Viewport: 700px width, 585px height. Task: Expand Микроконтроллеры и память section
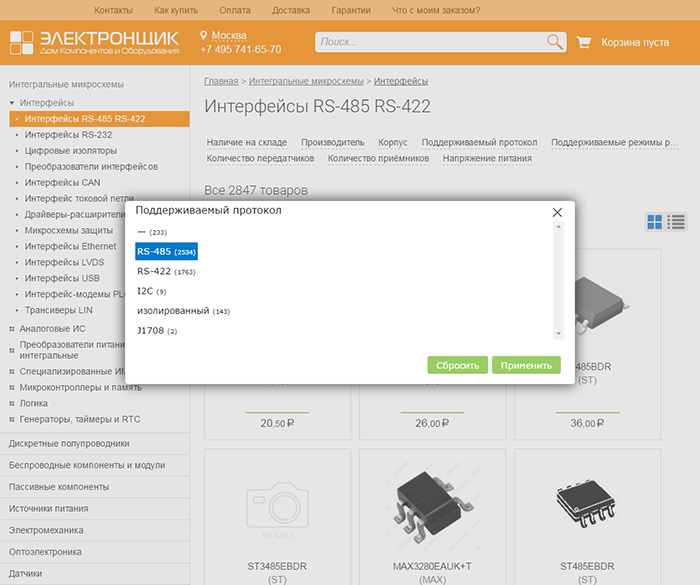tap(12, 387)
